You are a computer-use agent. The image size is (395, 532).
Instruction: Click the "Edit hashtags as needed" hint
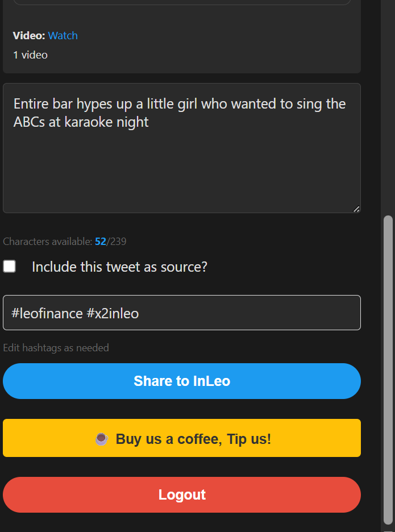(56, 348)
